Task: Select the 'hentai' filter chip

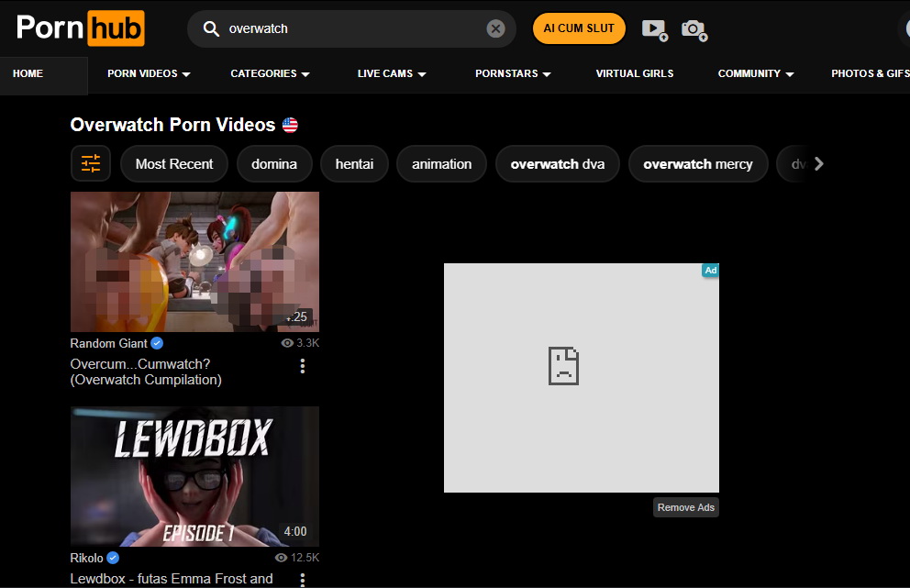Action: click(354, 164)
